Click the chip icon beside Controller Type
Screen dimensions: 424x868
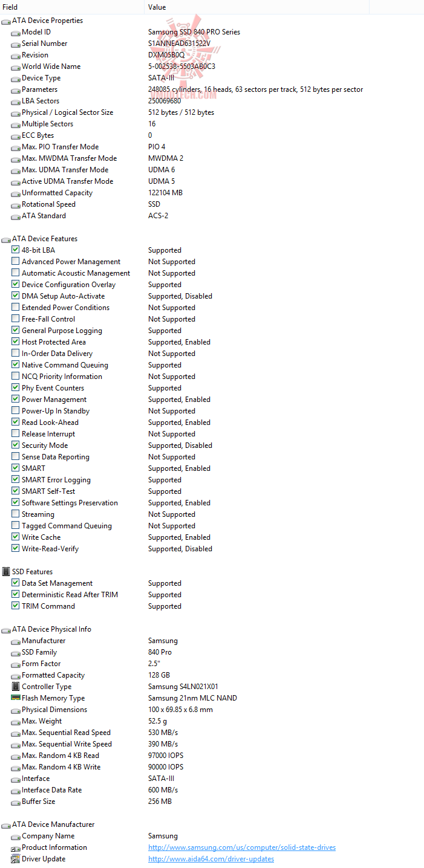pos(16,687)
